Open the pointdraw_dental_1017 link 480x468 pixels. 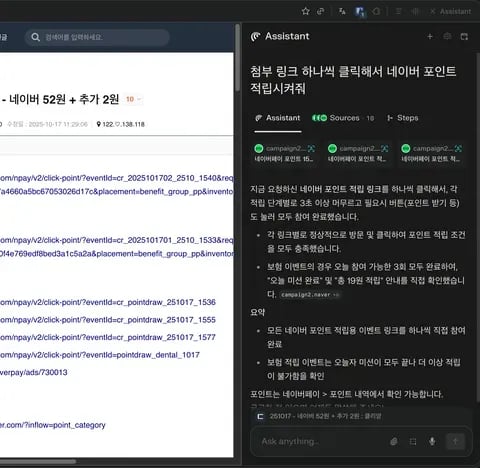tap(99, 355)
